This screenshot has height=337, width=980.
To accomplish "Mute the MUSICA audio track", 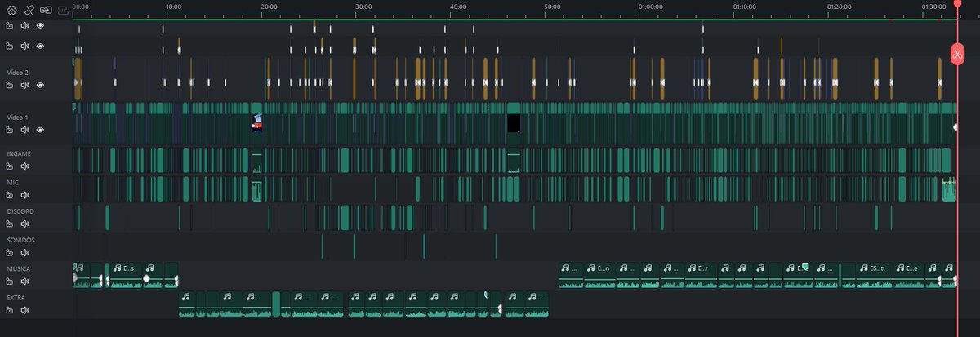I will (x=24, y=281).
